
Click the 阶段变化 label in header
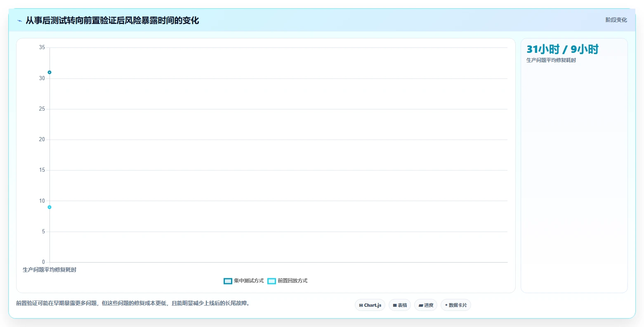point(616,20)
